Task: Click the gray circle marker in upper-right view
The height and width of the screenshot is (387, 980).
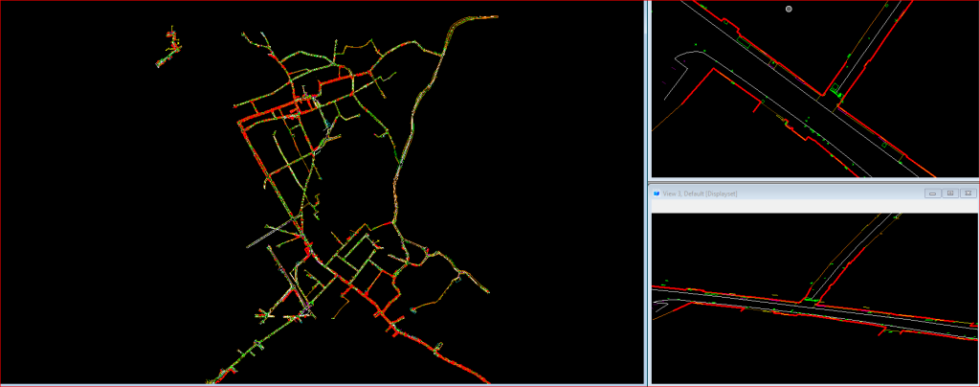Action: click(x=789, y=9)
